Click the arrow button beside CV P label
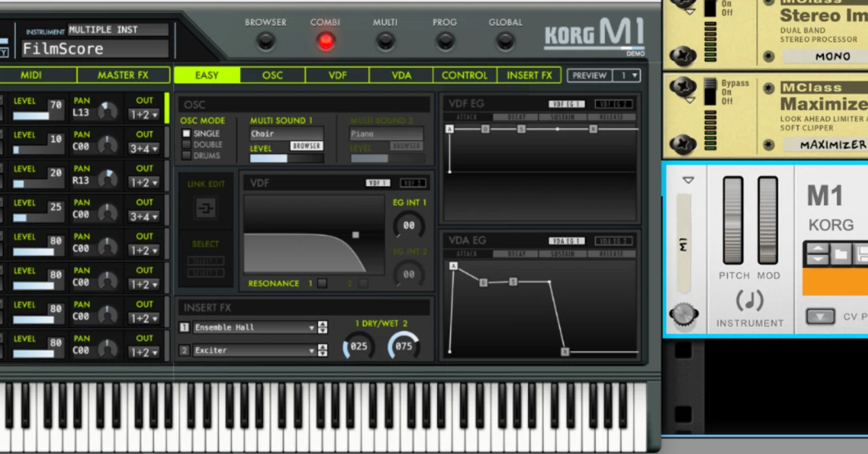This screenshot has height=454, width=868. [x=821, y=316]
